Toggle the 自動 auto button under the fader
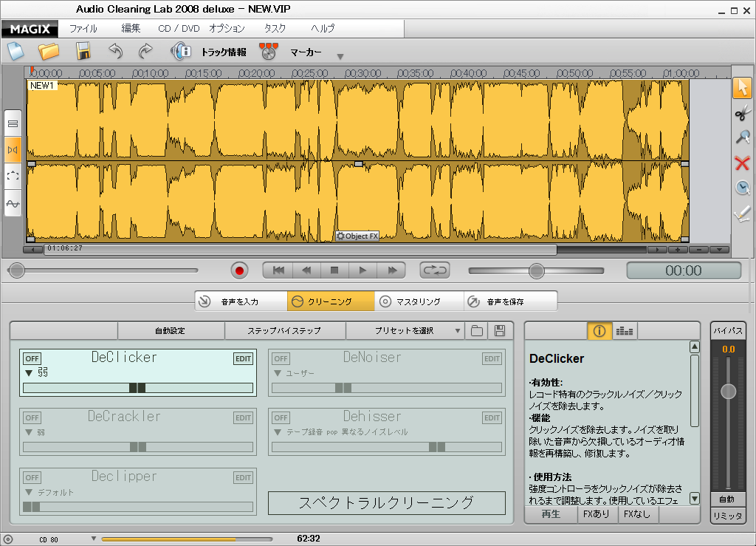Image resolution: width=756 pixels, height=546 pixels. [x=728, y=499]
